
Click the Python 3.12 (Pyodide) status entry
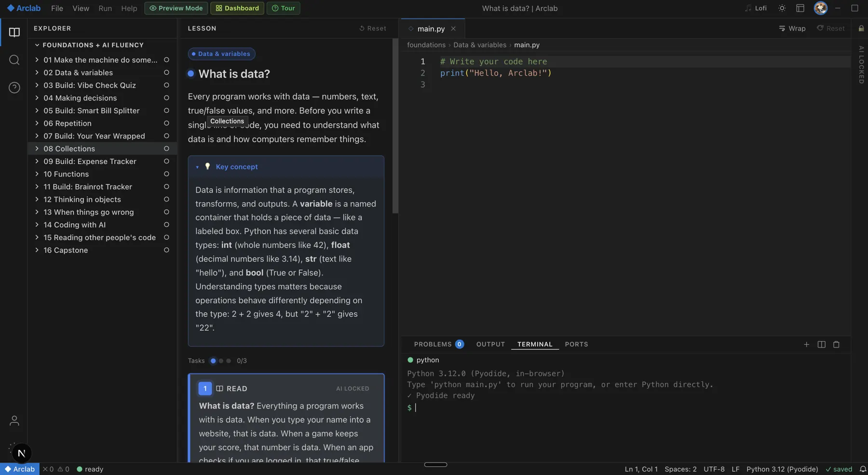[782, 469]
